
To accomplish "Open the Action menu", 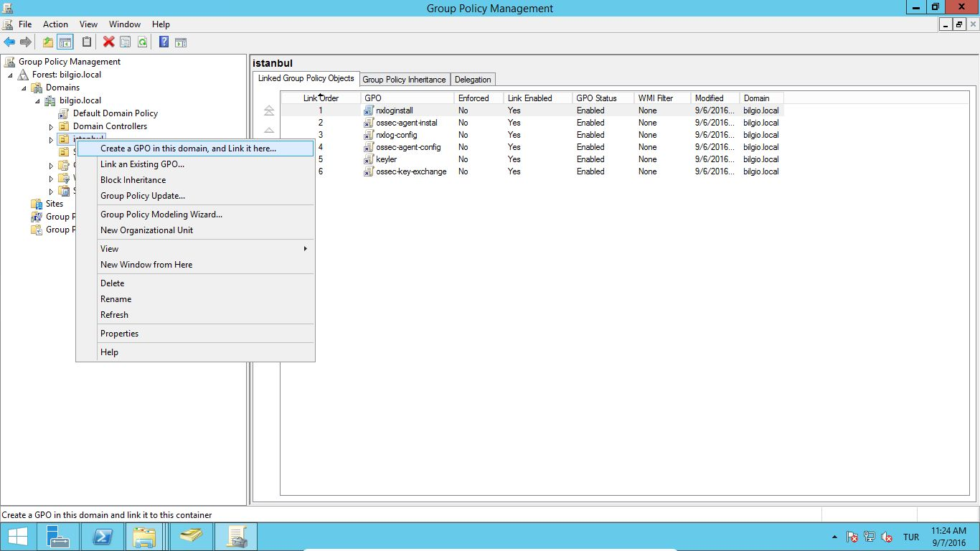I will (55, 24).
